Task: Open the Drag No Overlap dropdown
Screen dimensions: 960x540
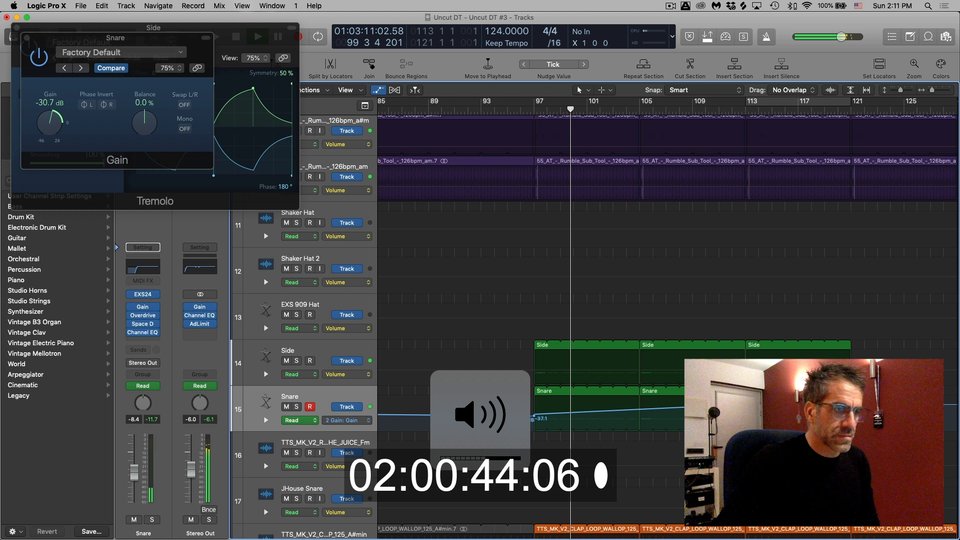Action: pyautogui.click(x=793, y=90)
